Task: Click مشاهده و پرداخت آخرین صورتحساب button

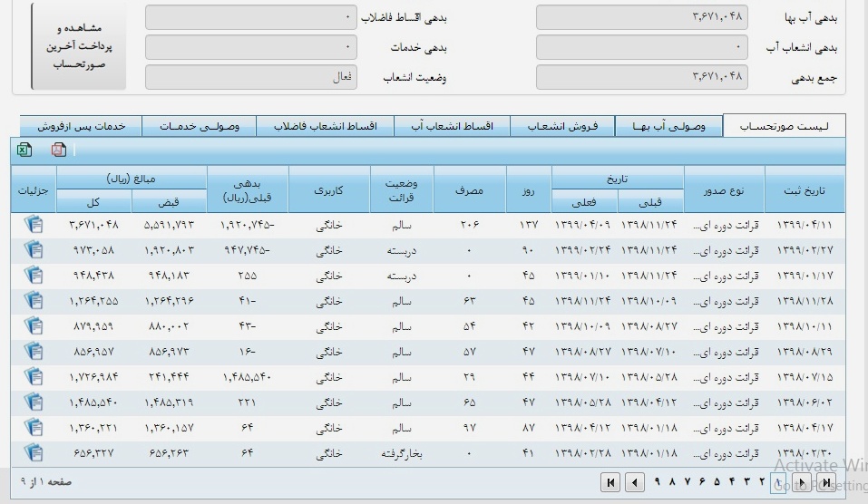Action: click(x=79, y=46)
